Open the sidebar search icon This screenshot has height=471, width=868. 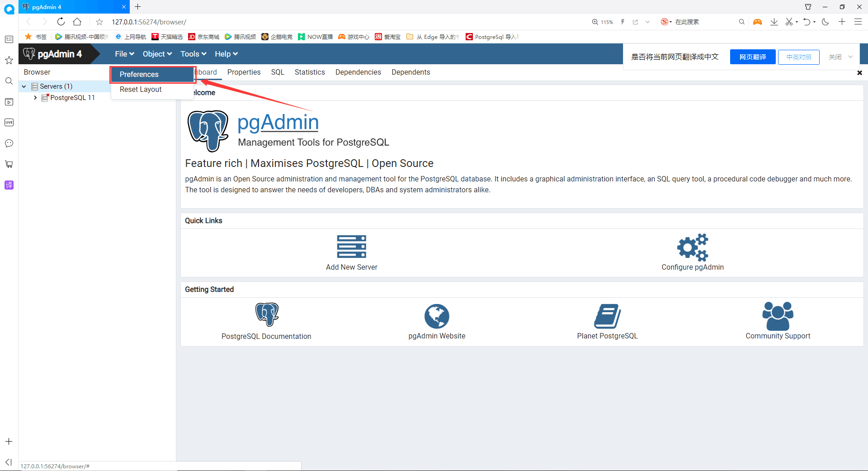(9, 81)
